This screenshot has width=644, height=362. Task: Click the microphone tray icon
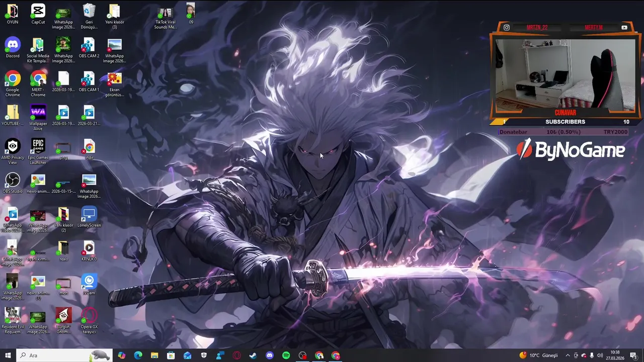click(592, 355)
